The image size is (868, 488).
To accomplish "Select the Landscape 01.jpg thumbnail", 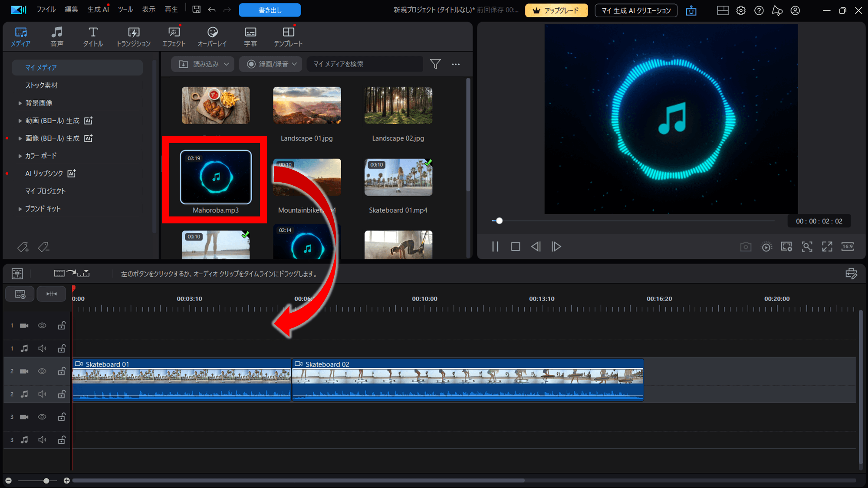I will pos(307,105).
